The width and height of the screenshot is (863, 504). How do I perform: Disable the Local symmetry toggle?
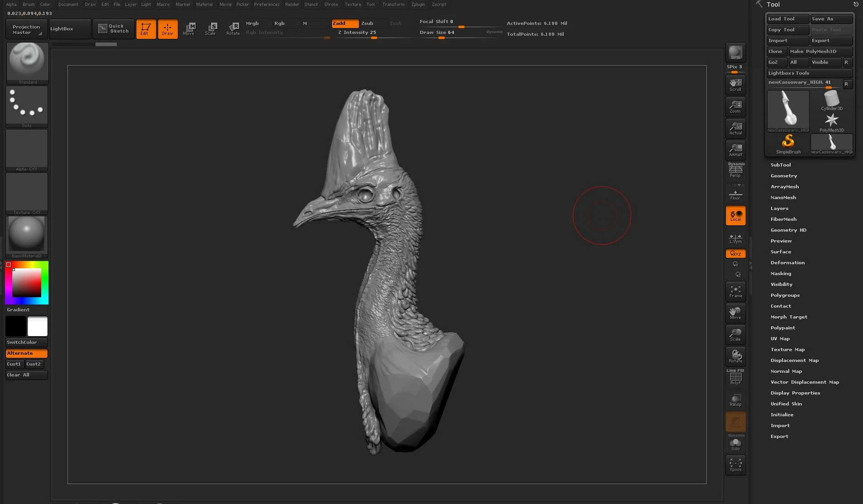pos(735,215)
